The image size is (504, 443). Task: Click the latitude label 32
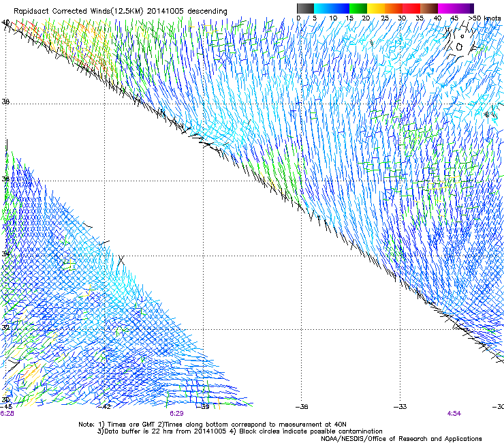[x=5, y=328]
